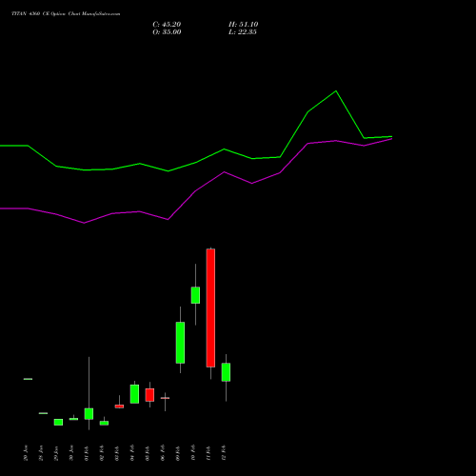Click the green candle for 29 Jan

(x=58, y=422)
